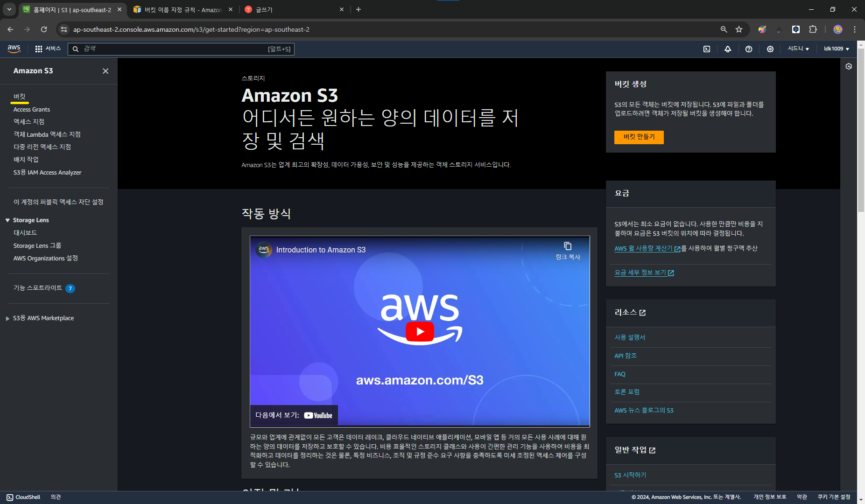Open 버킷 in the sidebar

click(20, 97)
